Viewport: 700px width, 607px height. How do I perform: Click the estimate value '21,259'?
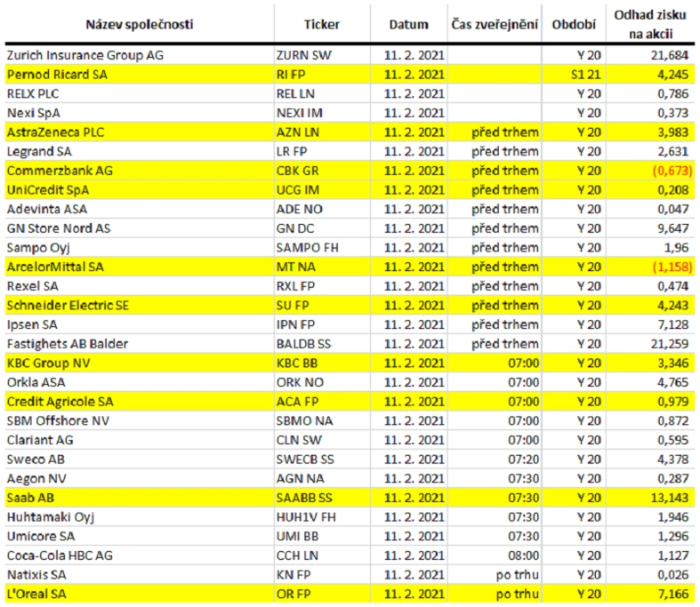tap(669, 343)
